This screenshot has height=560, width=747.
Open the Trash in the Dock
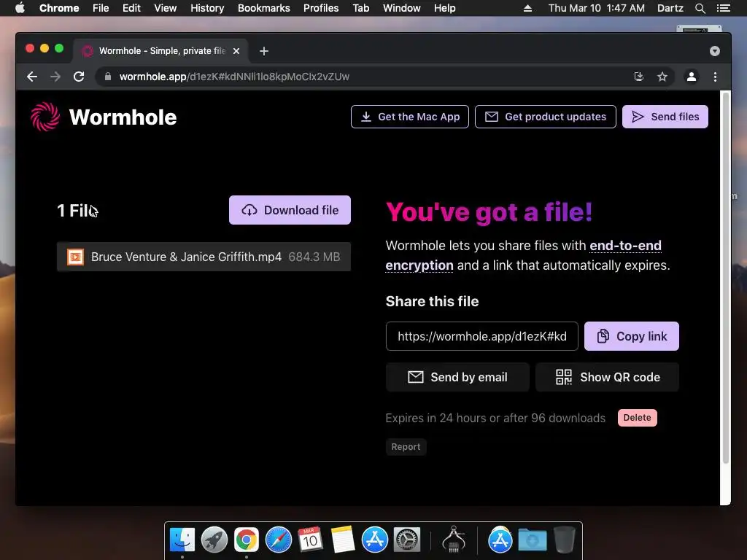click(565, 540)
